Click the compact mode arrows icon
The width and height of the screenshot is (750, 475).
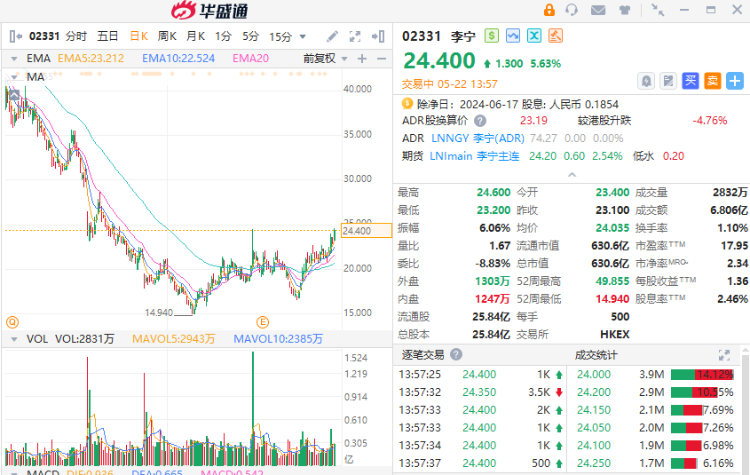click(658, 10)
